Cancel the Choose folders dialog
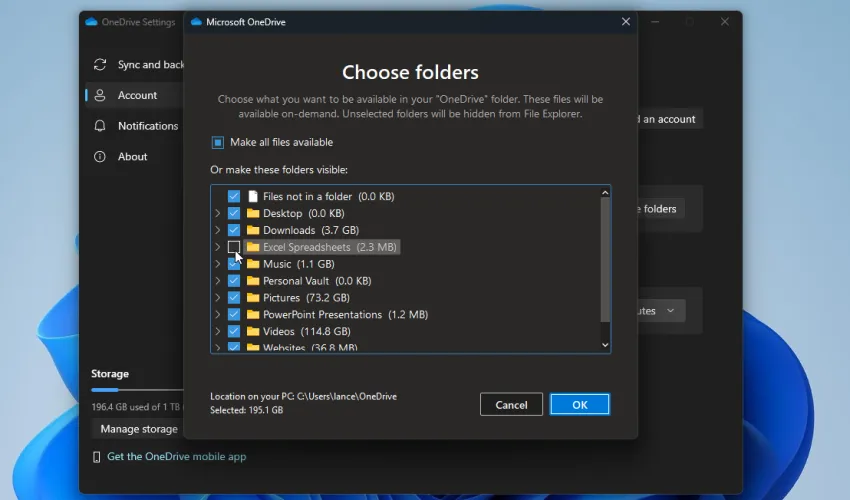The width and height of the screenshot is (850, 500). pos(511,405)
